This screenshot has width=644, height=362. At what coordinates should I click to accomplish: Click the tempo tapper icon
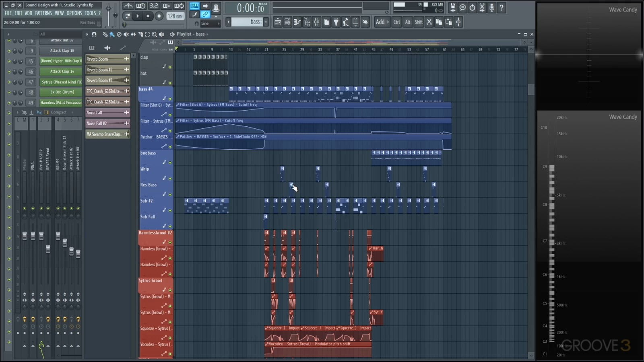(x=345, y=22)
